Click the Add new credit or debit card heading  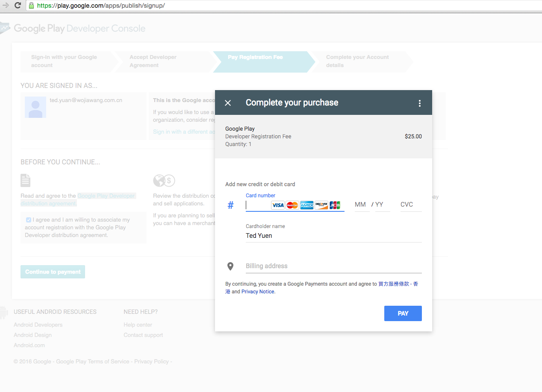click(x=260, y=184)
